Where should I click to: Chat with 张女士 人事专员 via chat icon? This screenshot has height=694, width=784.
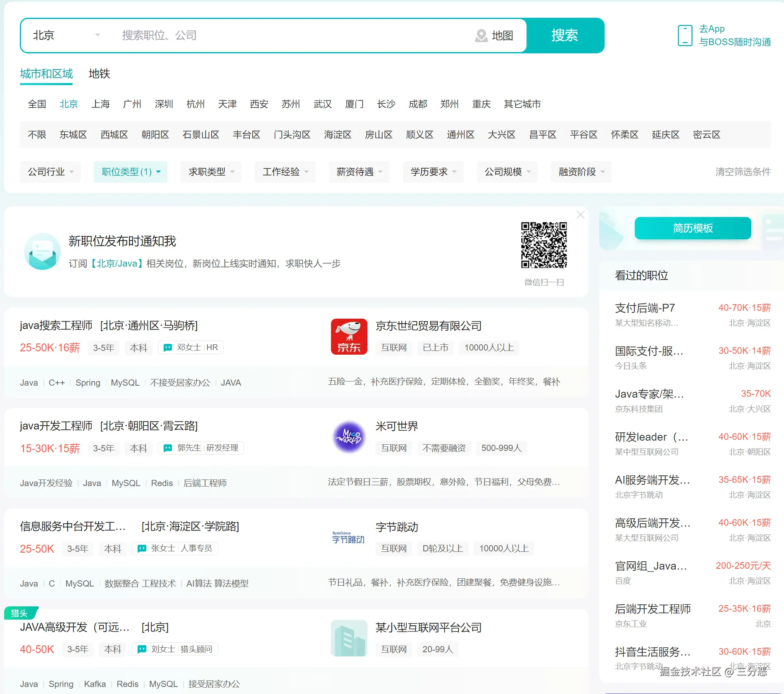pyautogui.click(x=142, y=549)
